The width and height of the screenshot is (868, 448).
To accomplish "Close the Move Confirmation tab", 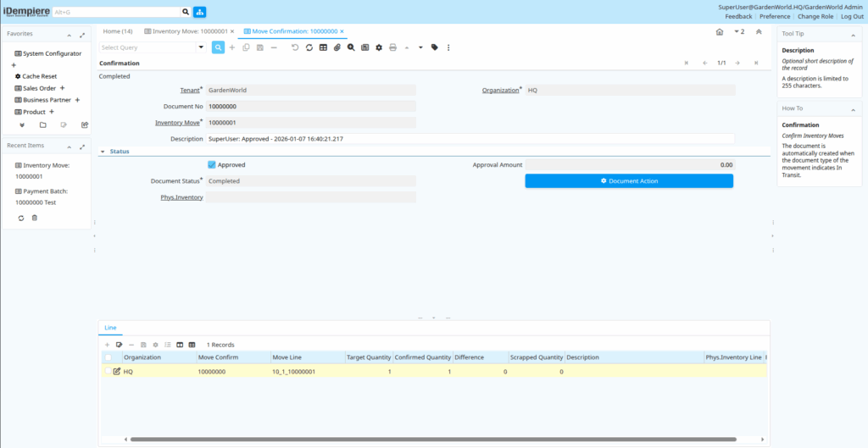I will (342, 31).
